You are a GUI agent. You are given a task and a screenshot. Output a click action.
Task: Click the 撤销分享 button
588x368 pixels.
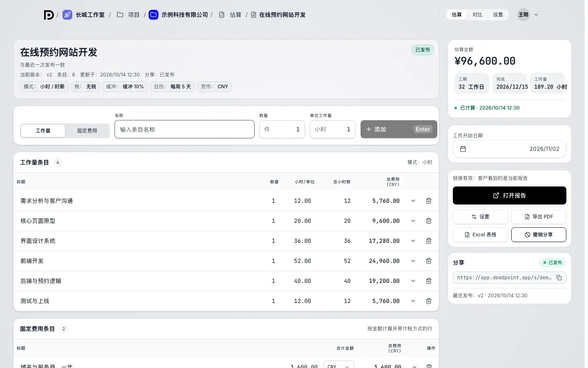coord(539,235)
